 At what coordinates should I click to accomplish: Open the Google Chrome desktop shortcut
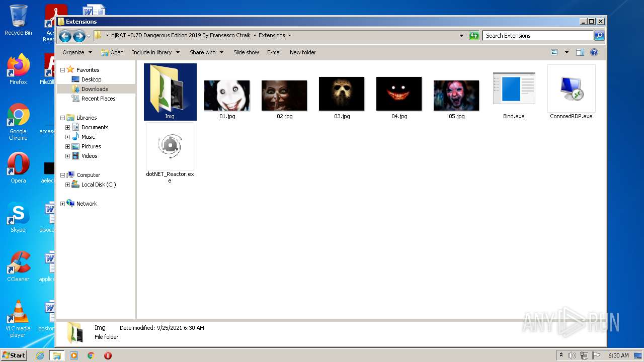coord(18,122)
